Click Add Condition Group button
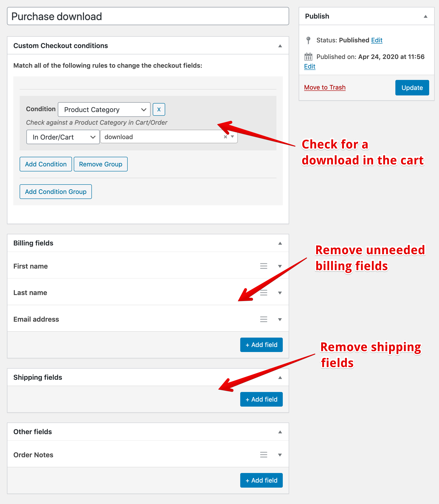Viewport: 439px width, 504px height. 56,192
